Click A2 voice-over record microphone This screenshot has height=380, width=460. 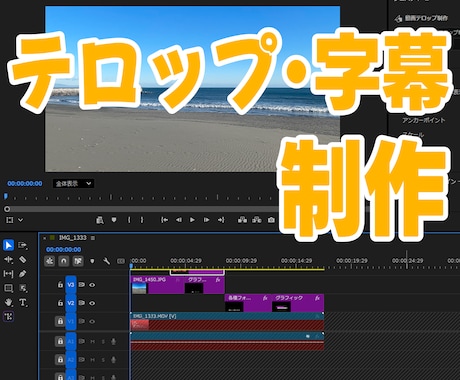coord(113,360)
